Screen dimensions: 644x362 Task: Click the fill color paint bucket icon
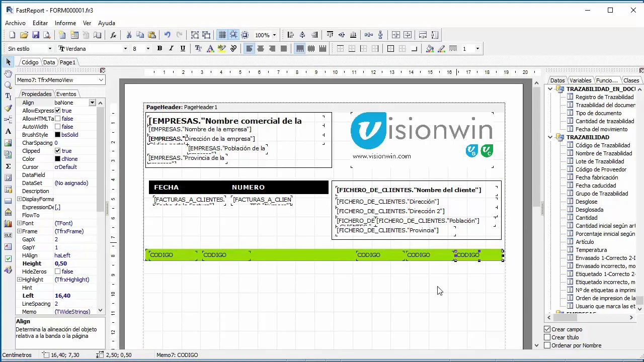click(430, 49)
